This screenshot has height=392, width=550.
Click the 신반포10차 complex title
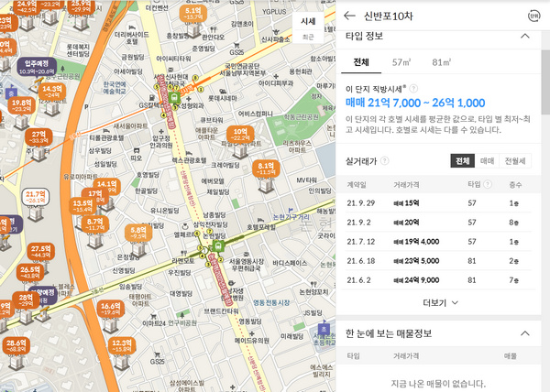[x=389, y=16]
